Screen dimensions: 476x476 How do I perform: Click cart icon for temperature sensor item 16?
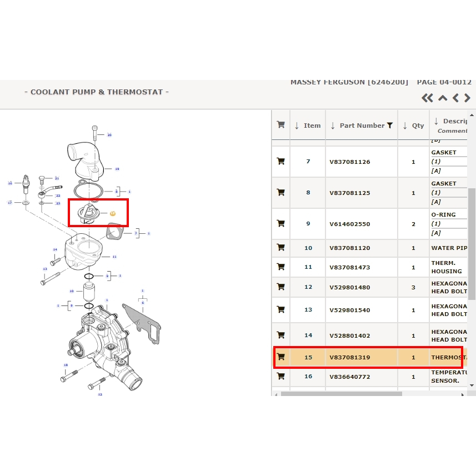pos(280,377)
